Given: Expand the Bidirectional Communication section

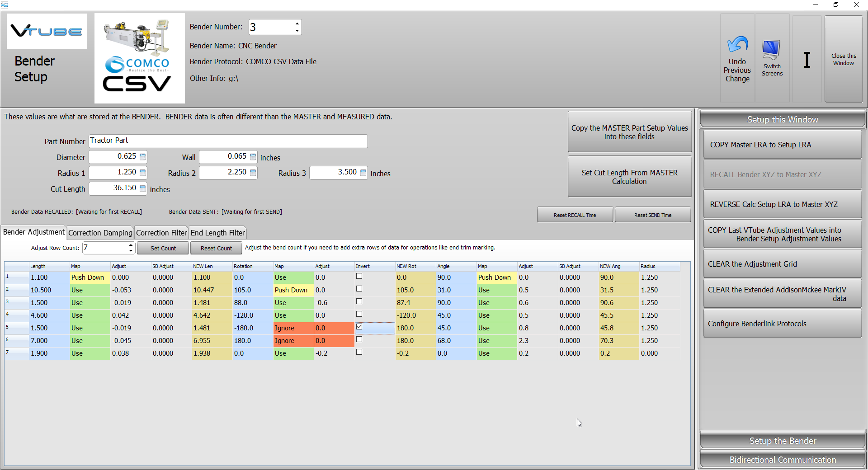Looking at the screenshot, I should pyautogui.click(x=783, y=460).
